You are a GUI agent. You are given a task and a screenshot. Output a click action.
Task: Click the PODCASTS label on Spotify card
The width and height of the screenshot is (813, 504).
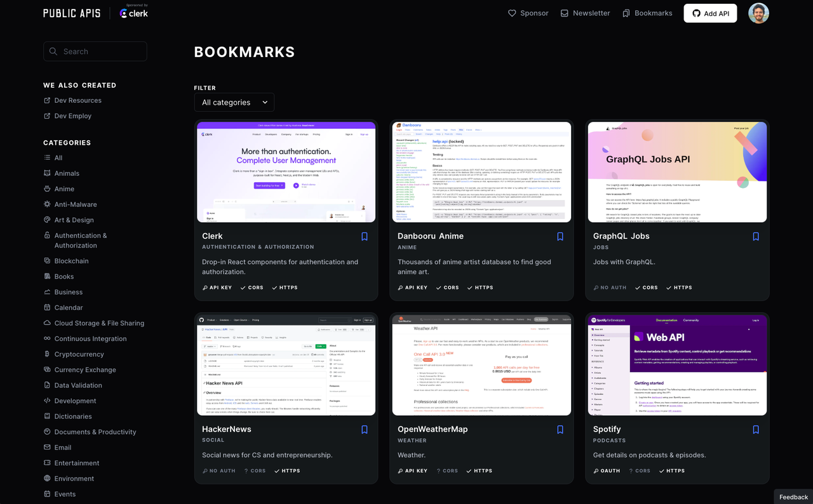(x=610, y=441)
